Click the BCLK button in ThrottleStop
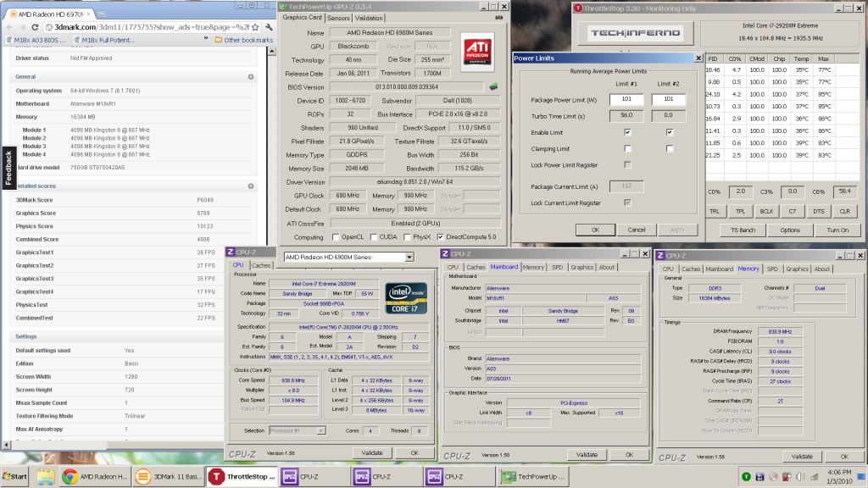The image size is (868, 488). [766, 211]
